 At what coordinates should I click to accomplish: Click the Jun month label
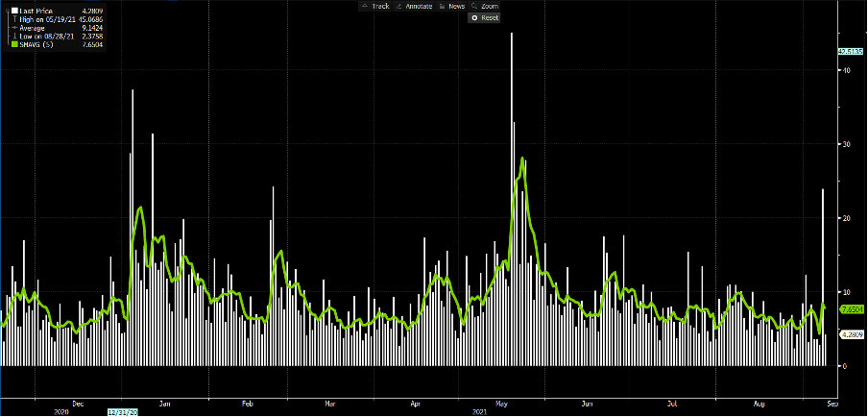pos(589,405)
